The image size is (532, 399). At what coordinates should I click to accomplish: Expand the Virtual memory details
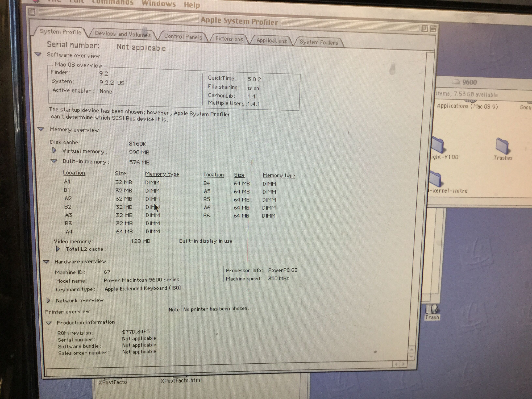(54, 150)
